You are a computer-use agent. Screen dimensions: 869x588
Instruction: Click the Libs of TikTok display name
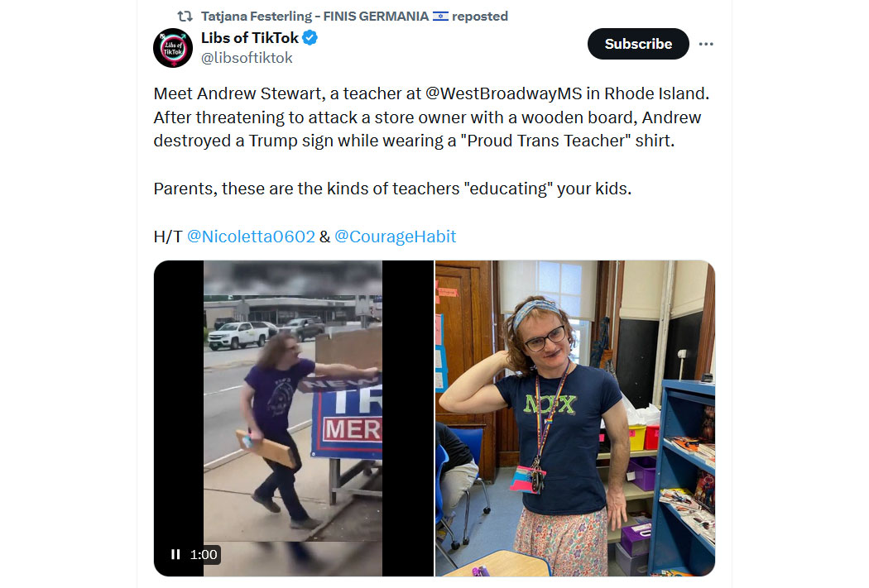(249, 38)
